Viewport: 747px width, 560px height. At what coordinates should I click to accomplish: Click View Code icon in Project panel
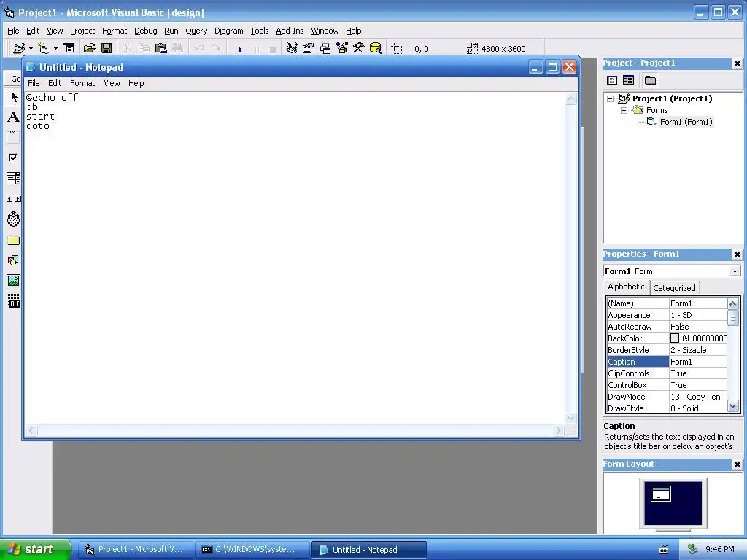(612, 80)
